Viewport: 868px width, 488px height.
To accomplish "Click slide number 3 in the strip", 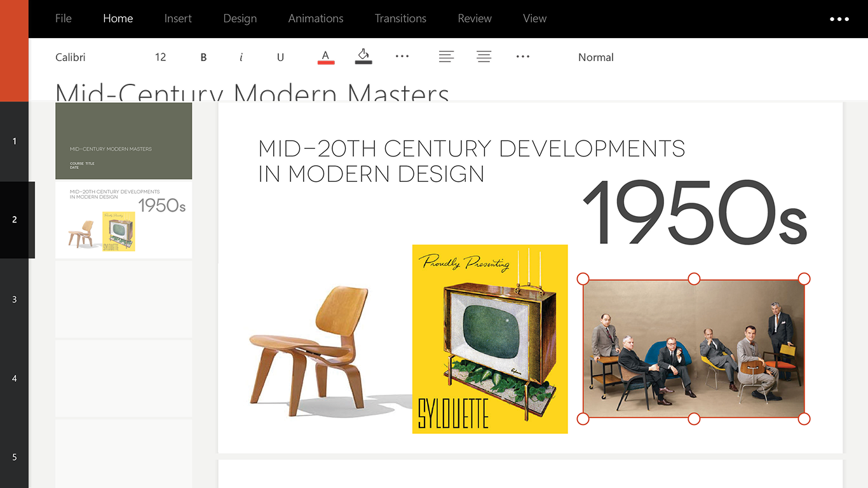I will [15, 299].
